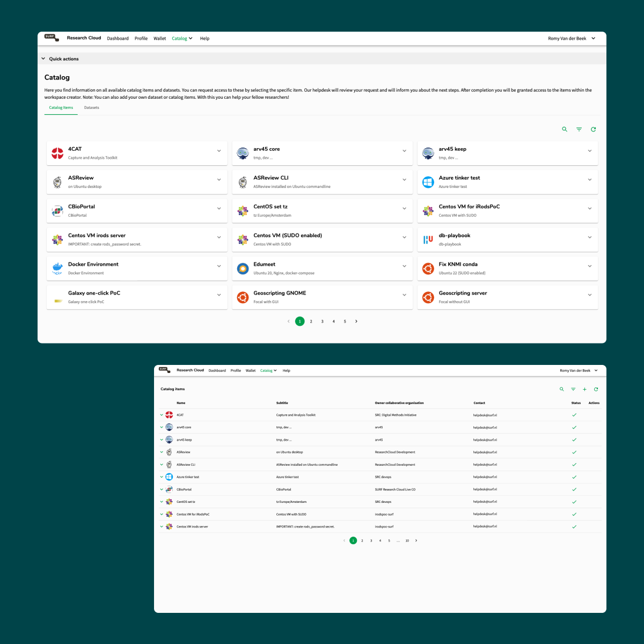The image size is (644, 644).
Task: Click the arv45 core card icon
Action: [243, 153]
